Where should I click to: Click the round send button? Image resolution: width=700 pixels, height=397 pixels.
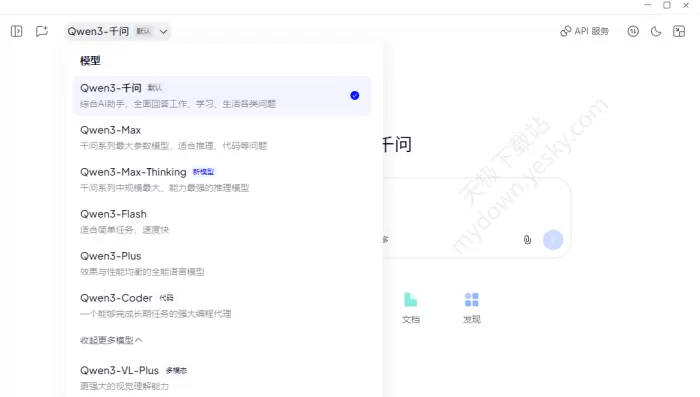pos(553,240)
